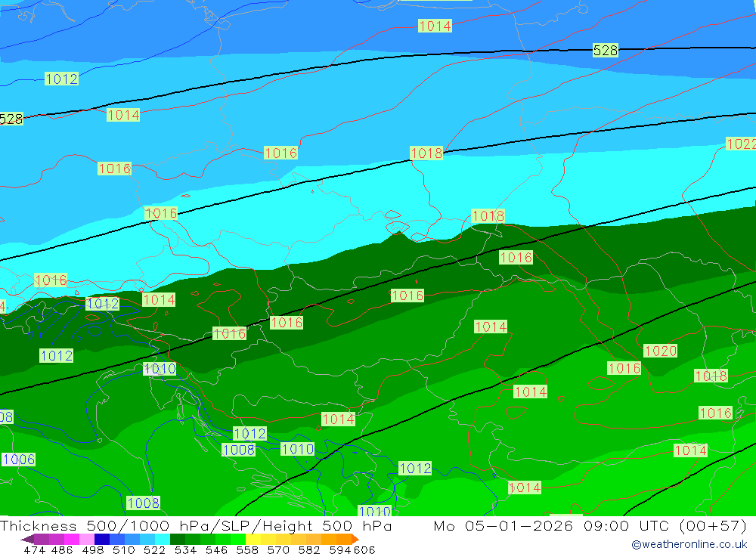Select the legend value 594
756x554 pixels.
coord(340,550)
